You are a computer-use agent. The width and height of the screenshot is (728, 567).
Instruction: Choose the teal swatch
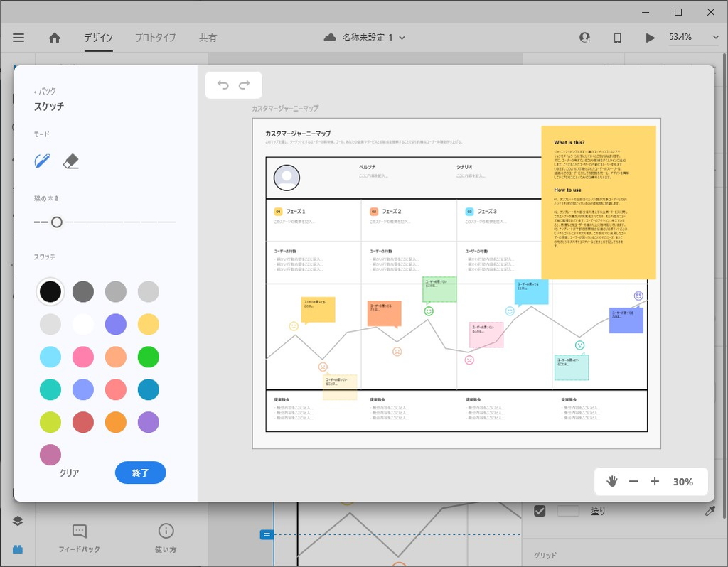point(50,390)
